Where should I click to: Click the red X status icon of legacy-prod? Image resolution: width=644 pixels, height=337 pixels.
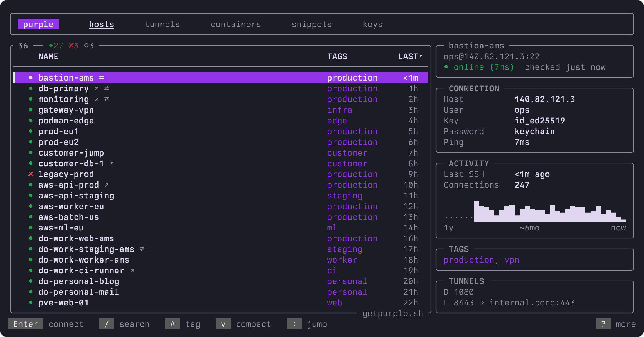(31, 174)
